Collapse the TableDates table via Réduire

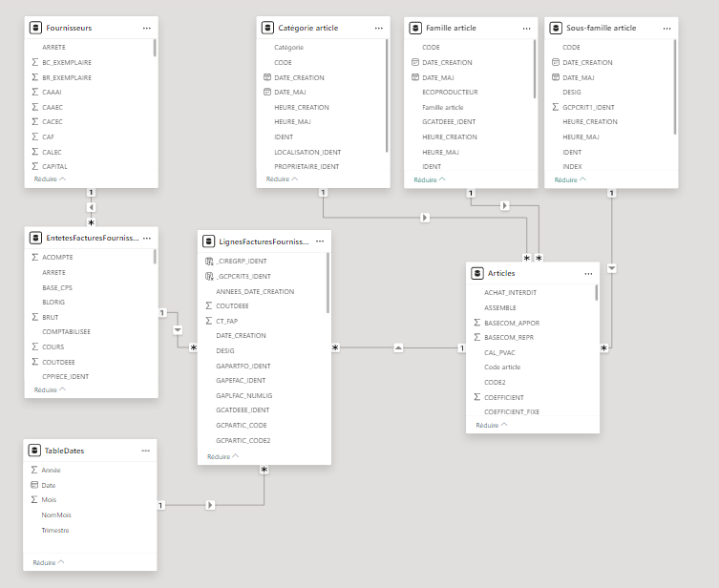(50, 562)
